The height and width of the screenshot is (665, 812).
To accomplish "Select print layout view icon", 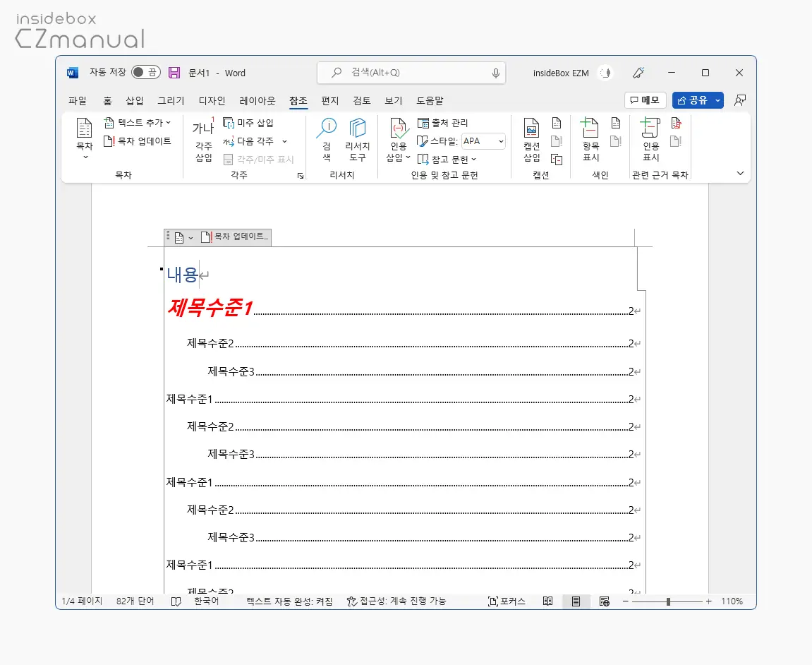I will point(576,601).
